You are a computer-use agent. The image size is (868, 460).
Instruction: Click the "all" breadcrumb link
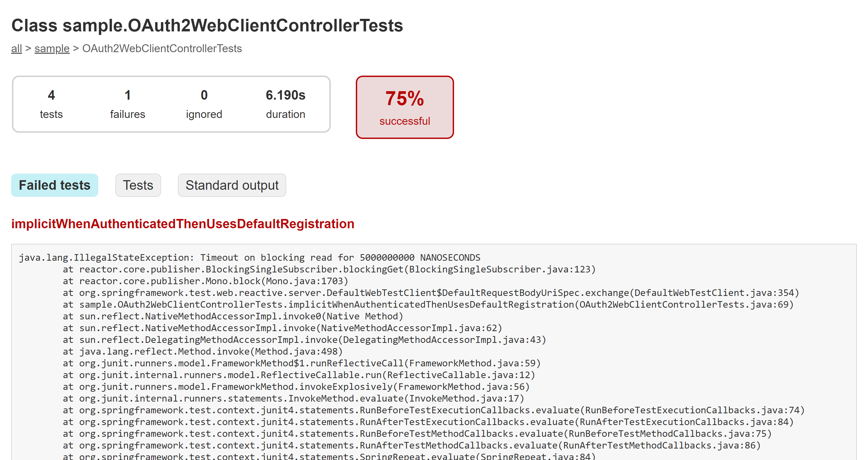(17, 49)
